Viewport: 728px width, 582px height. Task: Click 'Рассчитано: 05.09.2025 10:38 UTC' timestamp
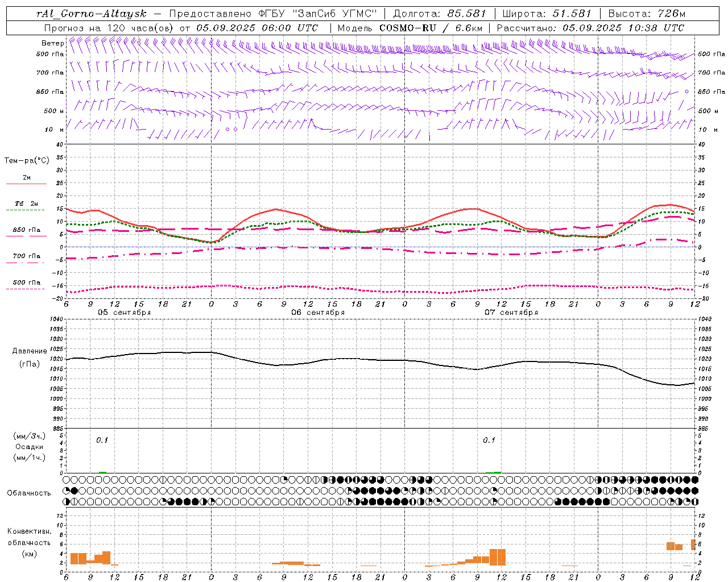click(x=590, y=27)
